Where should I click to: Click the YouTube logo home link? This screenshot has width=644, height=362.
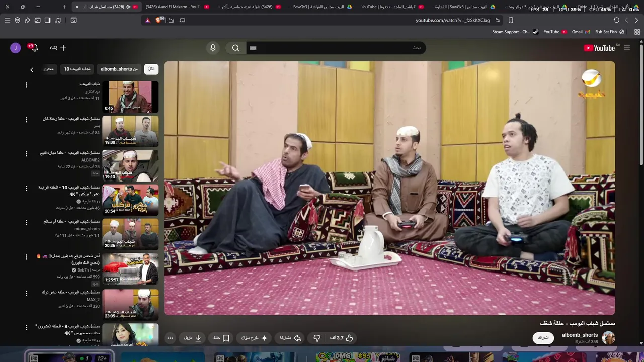click(x=599, y=48)
